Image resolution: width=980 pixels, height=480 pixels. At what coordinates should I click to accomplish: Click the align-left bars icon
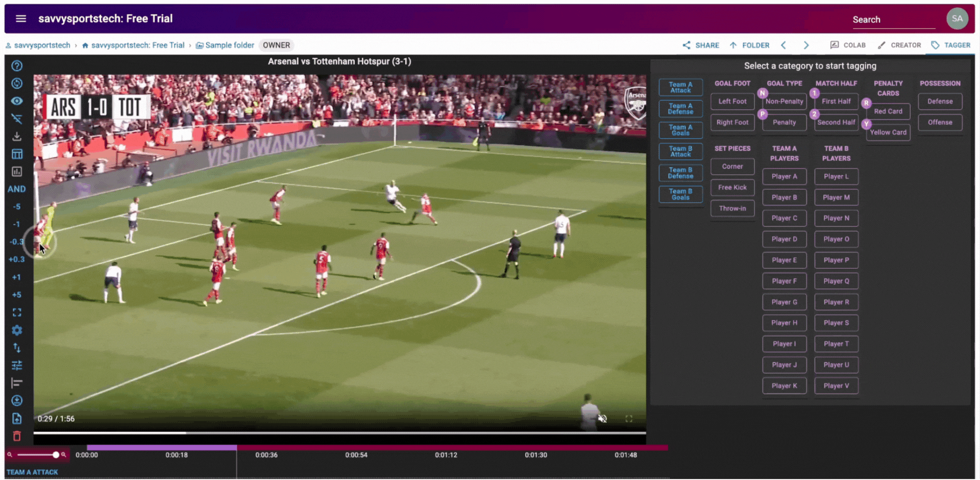(x=17, y=383)
